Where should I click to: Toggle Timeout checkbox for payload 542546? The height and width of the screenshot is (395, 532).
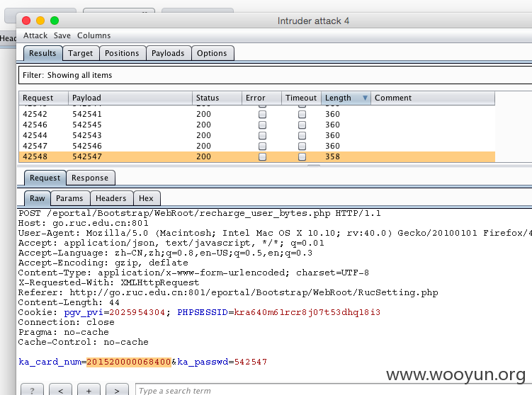302,146
